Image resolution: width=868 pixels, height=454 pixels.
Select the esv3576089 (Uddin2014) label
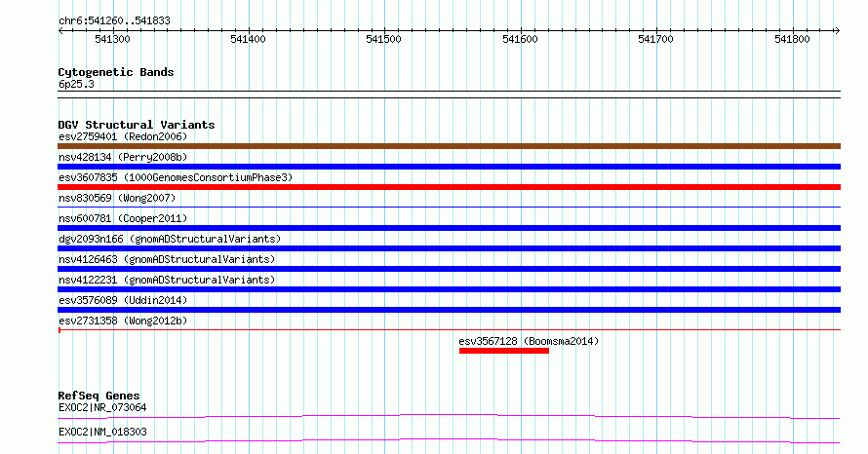tap(123, 300)
